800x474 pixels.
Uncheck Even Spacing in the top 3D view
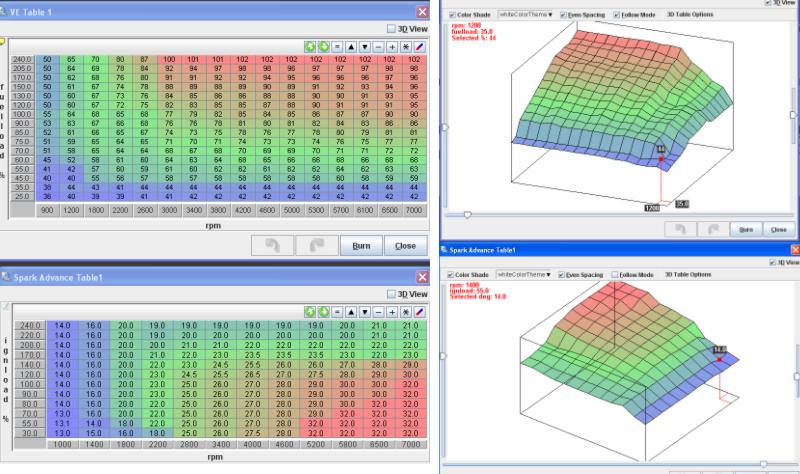[x=564, y=15]
